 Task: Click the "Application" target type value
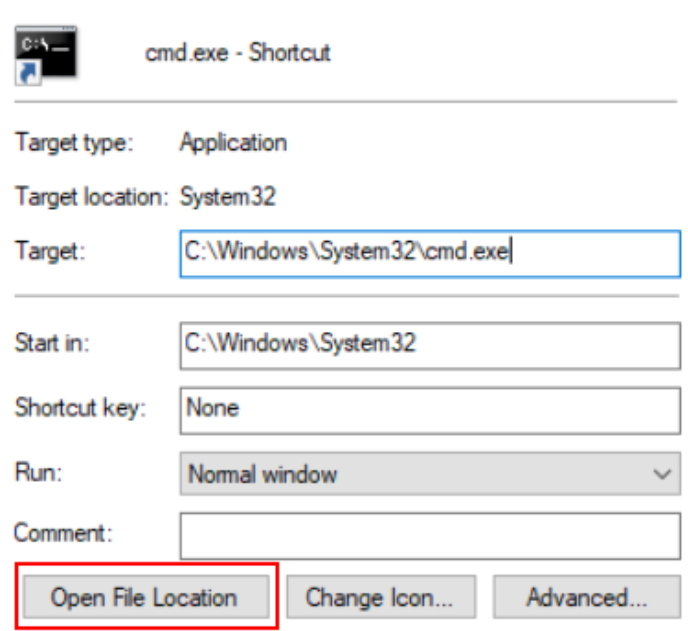click(x=233, y=143)
